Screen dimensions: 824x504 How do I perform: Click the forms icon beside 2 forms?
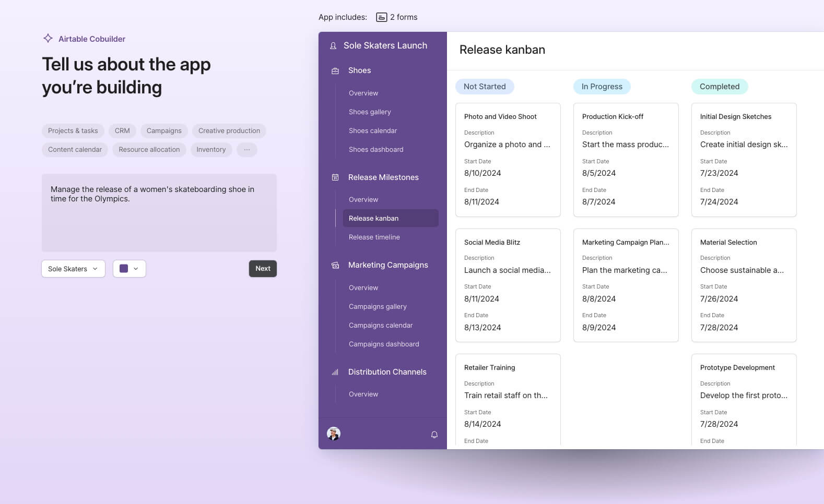coord(382,17)
